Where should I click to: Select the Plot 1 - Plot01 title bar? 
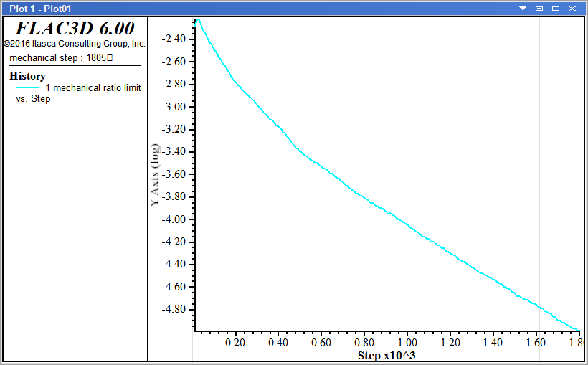point(294,9)
